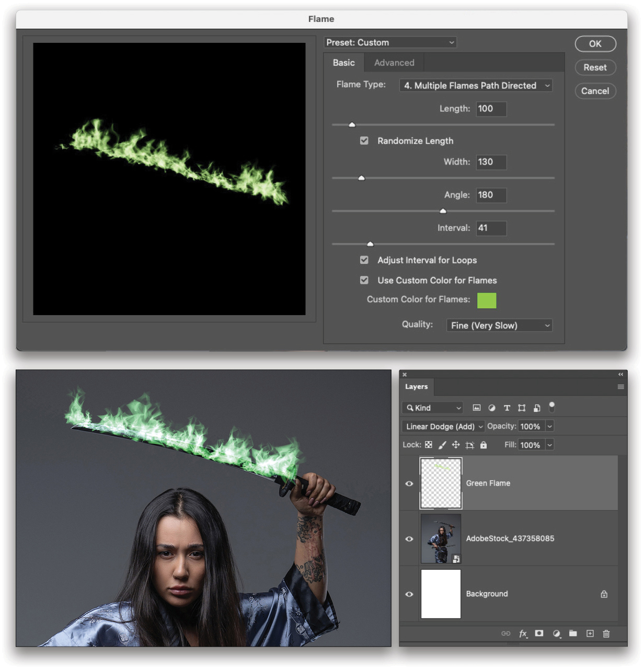Toggle Randomize Length option
This screenshot has width=644, height=669.
[364, 141]
